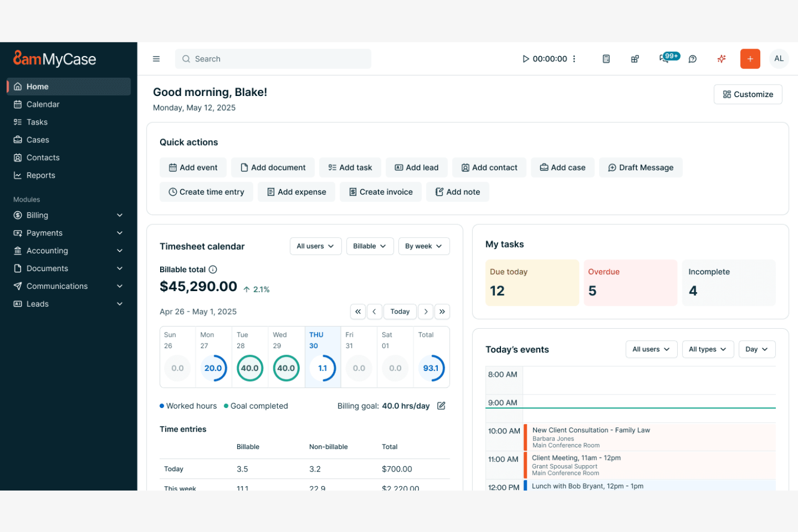Image resolution: width=798 pixels, height=532 pixels.
Task: Open the apps grid icon near the timer
Action: 635,59
